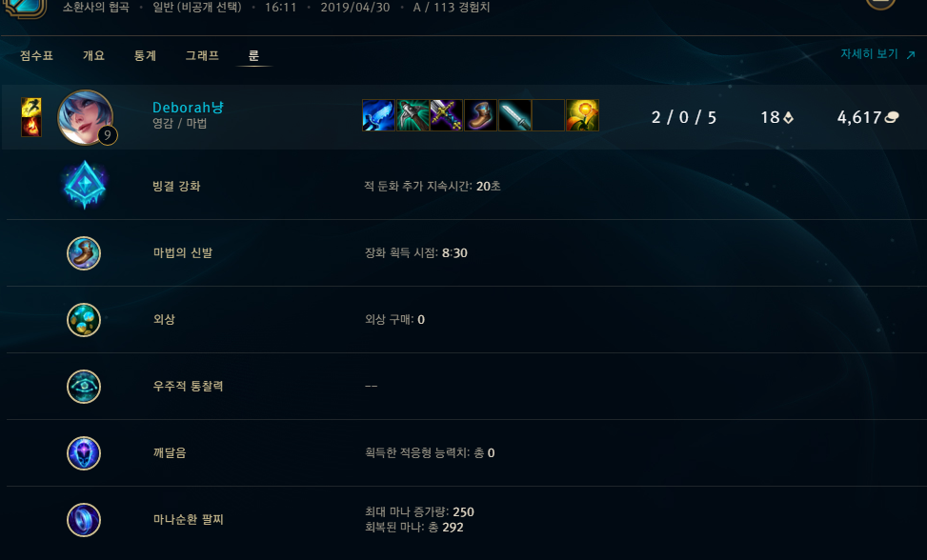The image size is (927, 560).
Task: Switch to the 그래프 graph tab
Action: click(202, 55)
